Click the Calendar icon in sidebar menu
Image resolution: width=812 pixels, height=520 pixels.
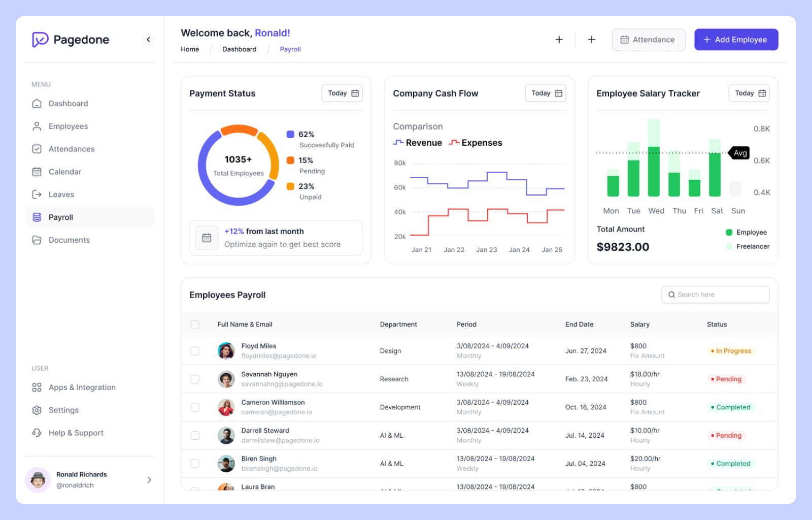37,172
